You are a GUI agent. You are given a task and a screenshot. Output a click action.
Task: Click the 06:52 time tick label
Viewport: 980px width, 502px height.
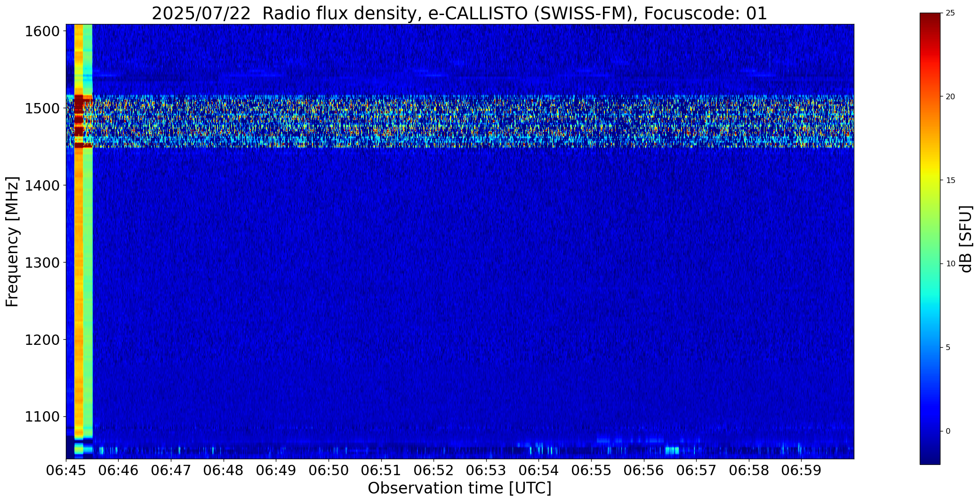[x=434, y=470]
